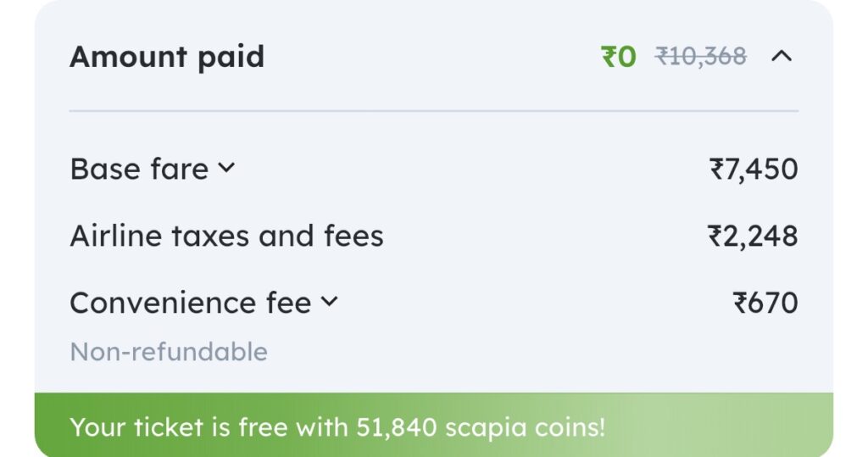Click the struck-through ₹10,368 original price
This screenshot has width=868, height=457.
tap(701, 57)
